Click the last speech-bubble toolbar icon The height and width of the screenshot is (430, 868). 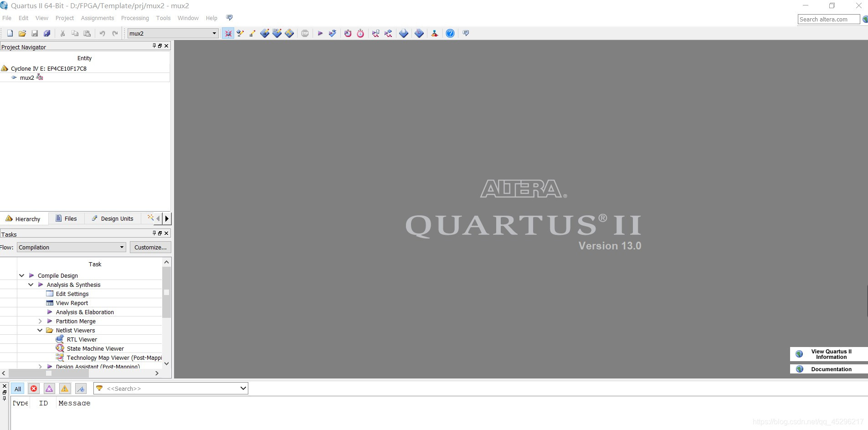pyautogui.click(x=466, y=33)
